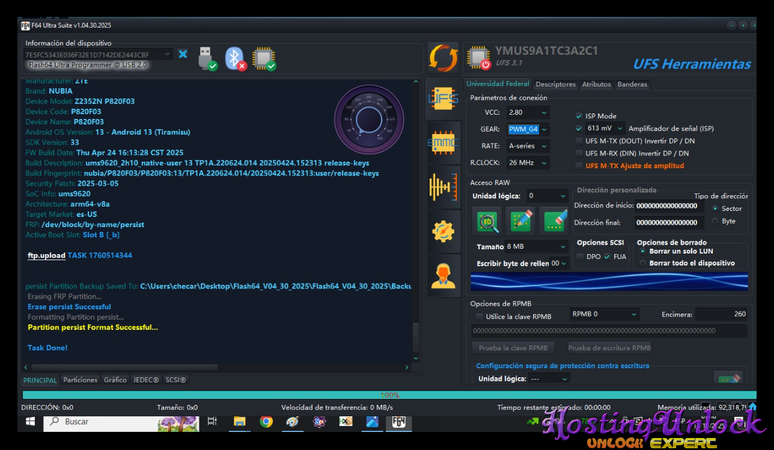
Task: Select the UFS chip mode icon
Action: (443, 99)
